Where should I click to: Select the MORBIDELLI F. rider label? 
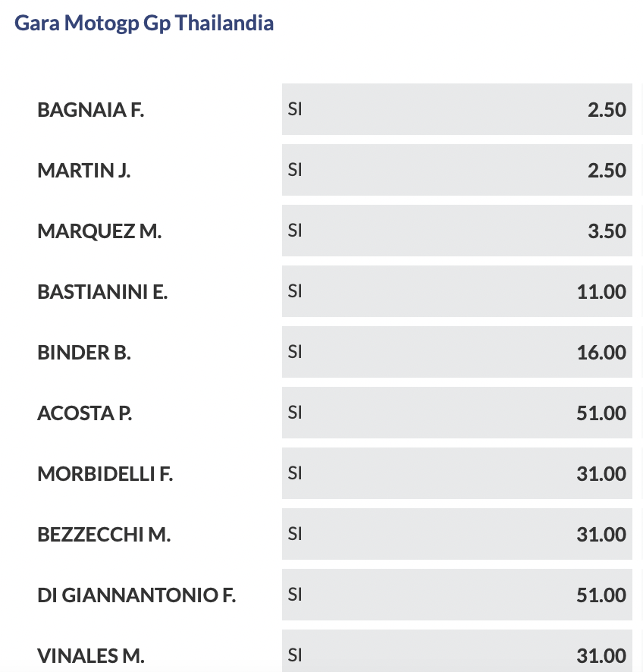(105, 474)
